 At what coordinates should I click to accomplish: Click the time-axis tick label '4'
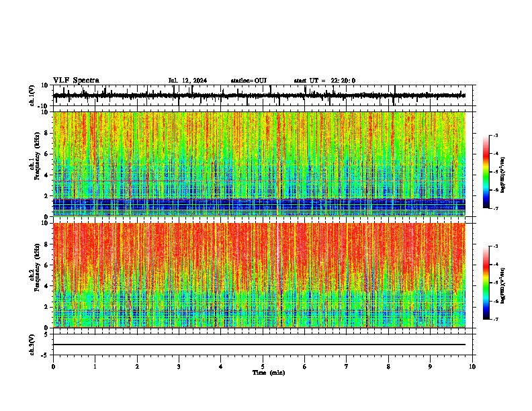tap(221, 367)
